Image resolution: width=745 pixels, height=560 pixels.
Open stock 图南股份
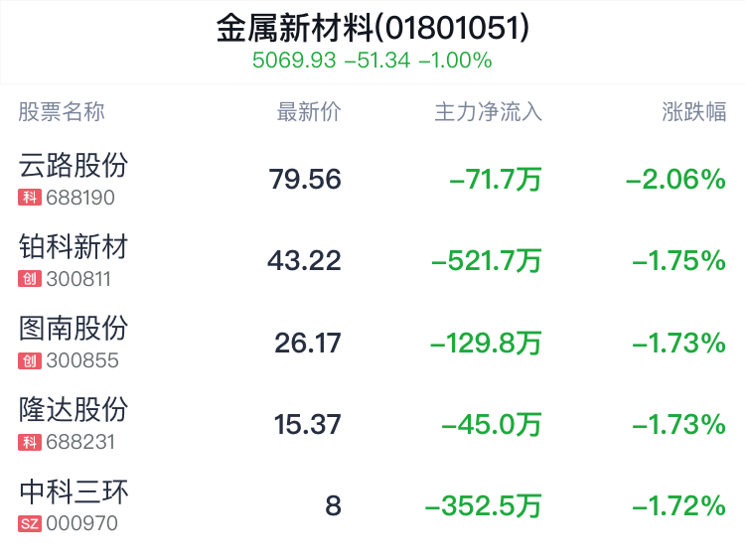click(x=74, y=329)
